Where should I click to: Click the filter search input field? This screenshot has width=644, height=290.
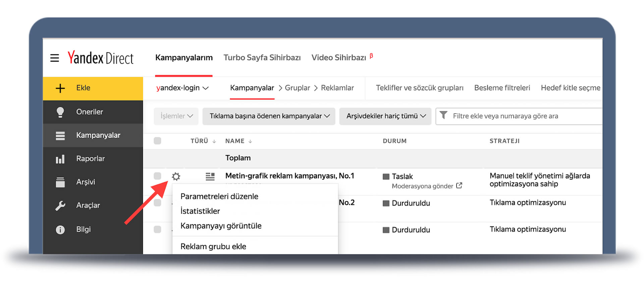coord(523,116)
